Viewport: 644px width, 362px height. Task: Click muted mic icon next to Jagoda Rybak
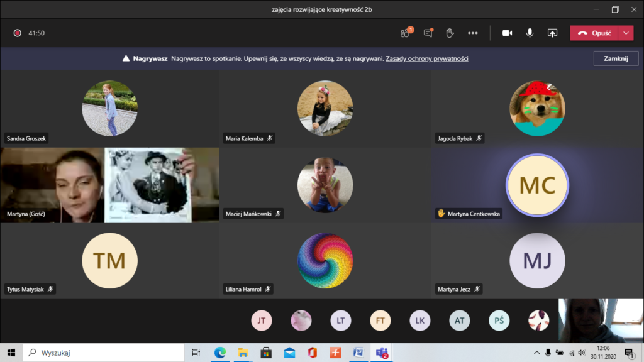479,138
